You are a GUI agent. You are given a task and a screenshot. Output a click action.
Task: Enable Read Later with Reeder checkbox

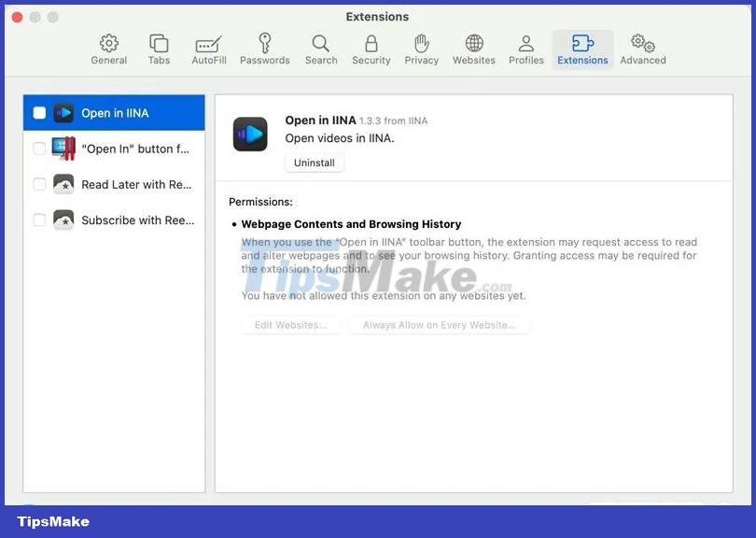coord(39,184)
